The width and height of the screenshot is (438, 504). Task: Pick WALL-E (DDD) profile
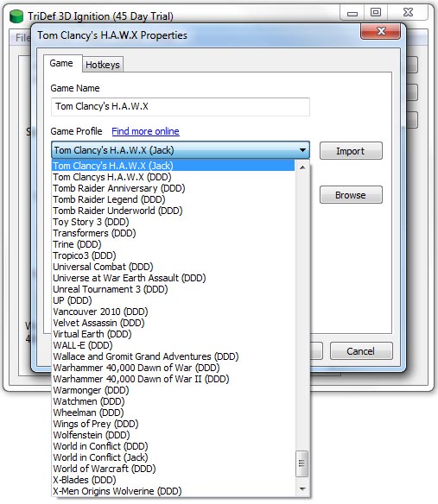click(x=174, y=345)
